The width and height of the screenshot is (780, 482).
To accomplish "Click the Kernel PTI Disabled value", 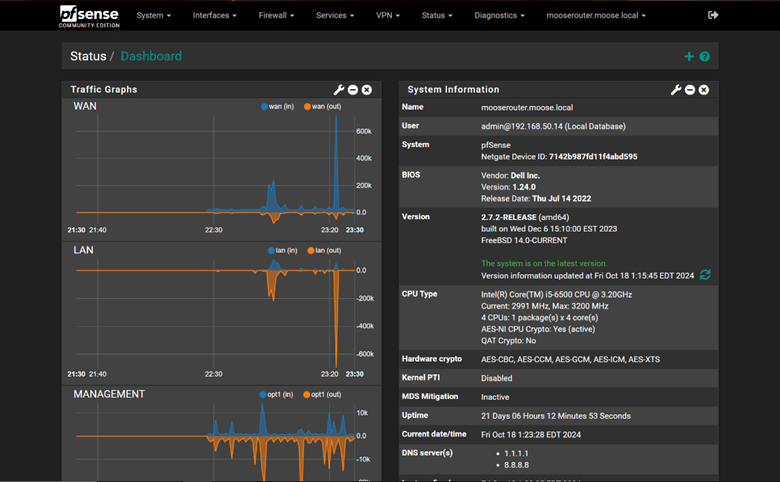I will tap(496, 378).
